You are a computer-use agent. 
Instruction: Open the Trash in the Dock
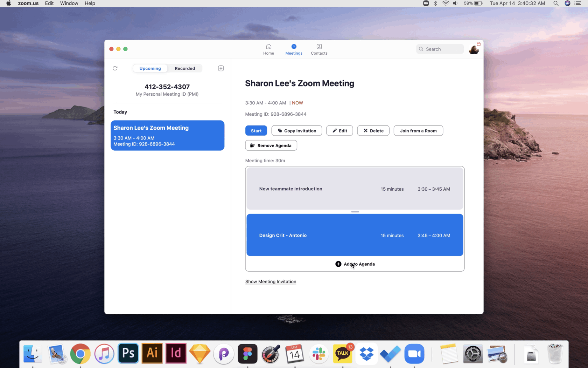pos(555,353)
